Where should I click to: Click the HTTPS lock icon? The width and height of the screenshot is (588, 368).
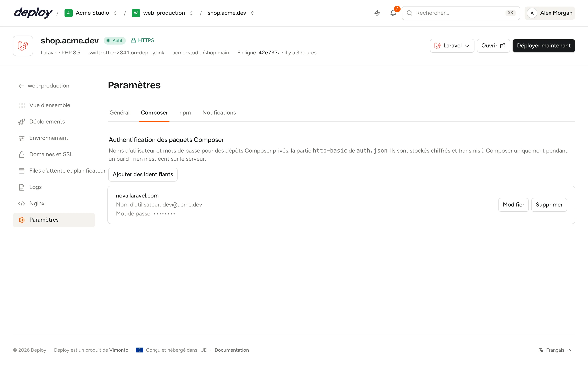coord(133,40)
